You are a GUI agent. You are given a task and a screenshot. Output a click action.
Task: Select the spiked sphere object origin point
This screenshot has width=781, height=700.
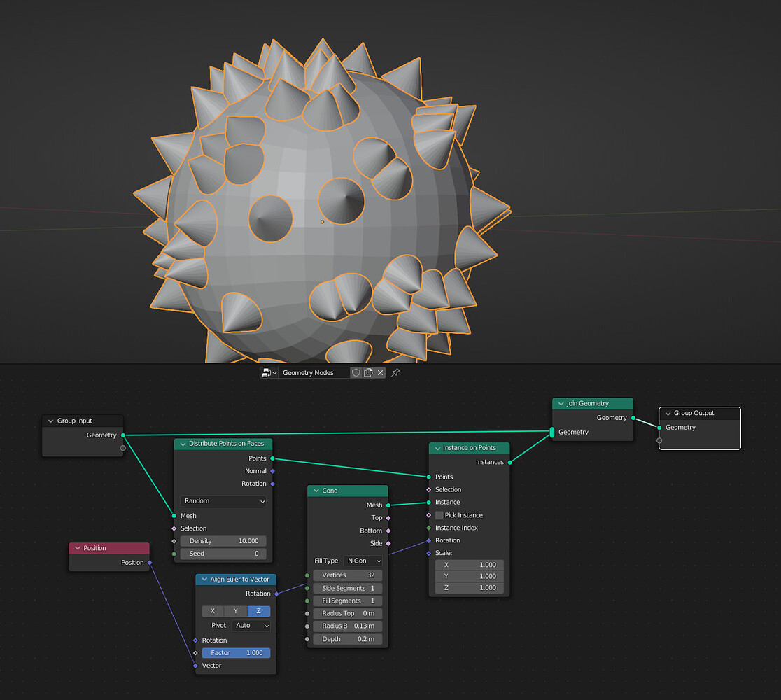tap(322, 222)
